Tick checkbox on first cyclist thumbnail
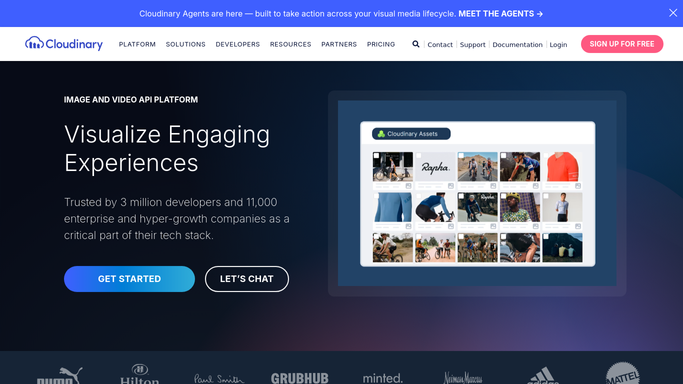 376,155
